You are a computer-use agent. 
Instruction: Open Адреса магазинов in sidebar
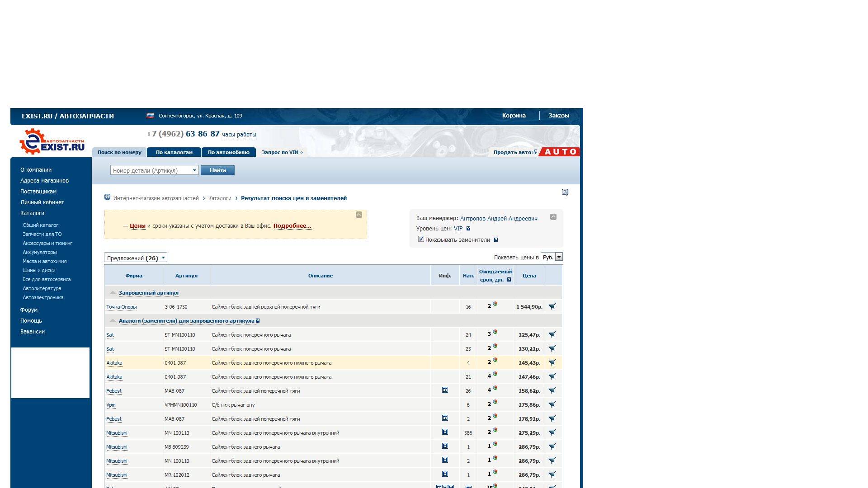click(x=44, y=181)
